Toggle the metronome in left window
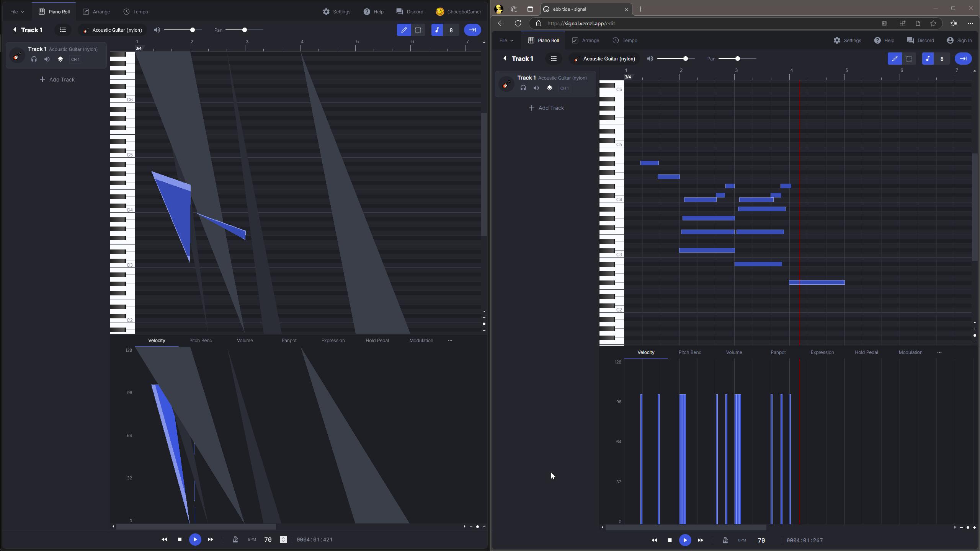Image resolution: width=980 pixels, height=551 pixels. tap(235, 540)
